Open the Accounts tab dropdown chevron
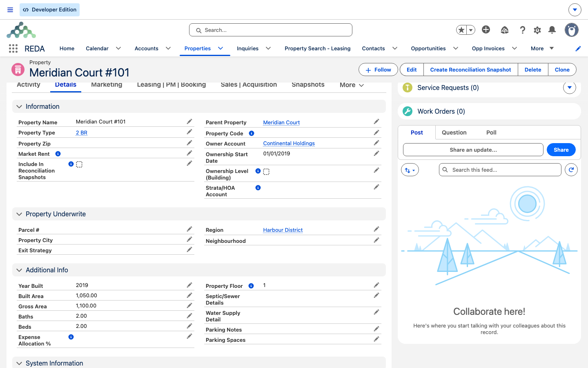Screen dimensions: 588x368 168,48
